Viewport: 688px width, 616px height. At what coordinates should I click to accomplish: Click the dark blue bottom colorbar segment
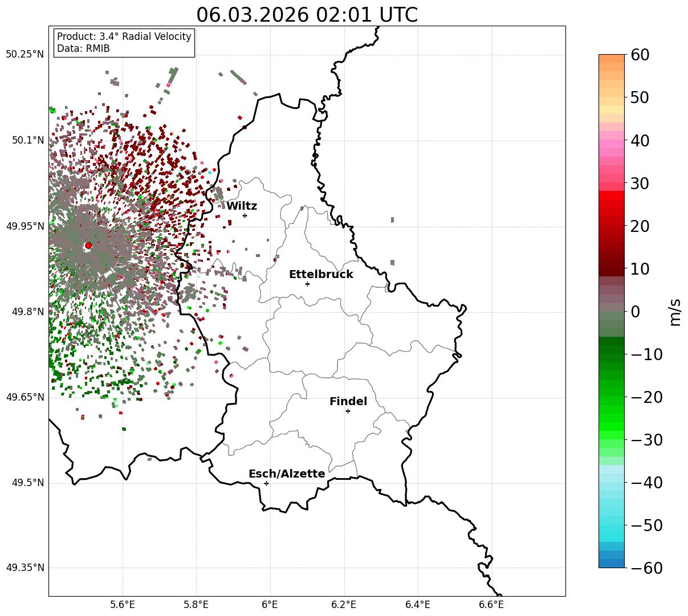pyautogui.click(x=612, y=564)
